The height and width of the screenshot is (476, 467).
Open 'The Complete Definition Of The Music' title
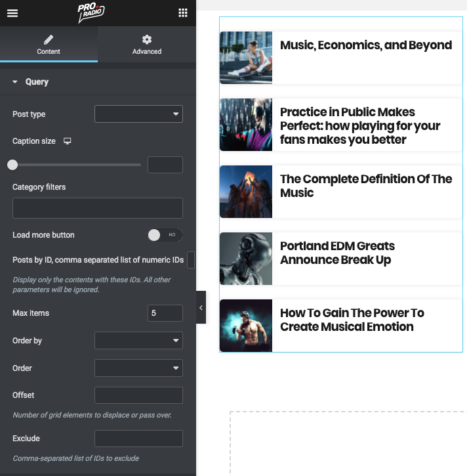(x=366, y=186)
